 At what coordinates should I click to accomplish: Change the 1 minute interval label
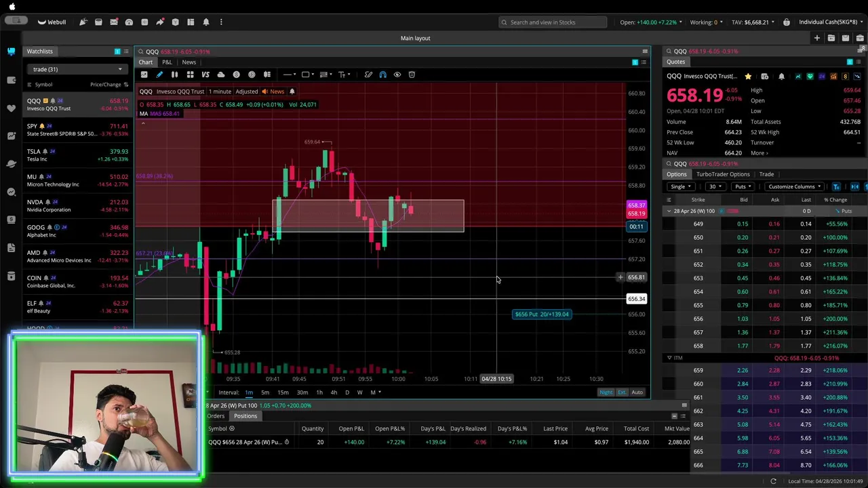(x=220, y=91)
